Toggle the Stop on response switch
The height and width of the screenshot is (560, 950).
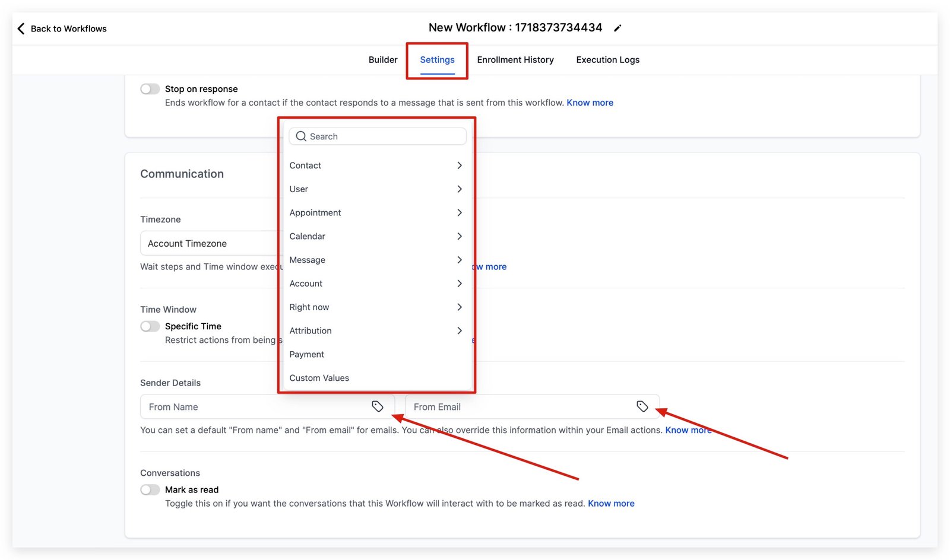[x=150, y=89]
